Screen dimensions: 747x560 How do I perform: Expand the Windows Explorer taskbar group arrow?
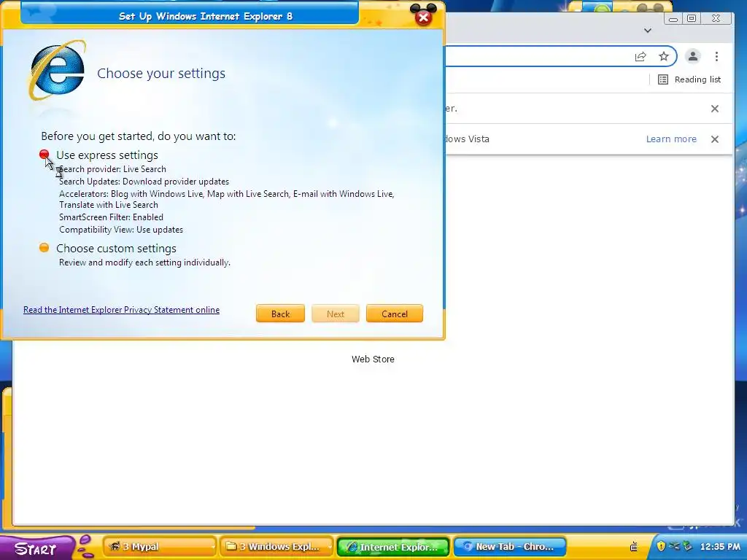330,547
